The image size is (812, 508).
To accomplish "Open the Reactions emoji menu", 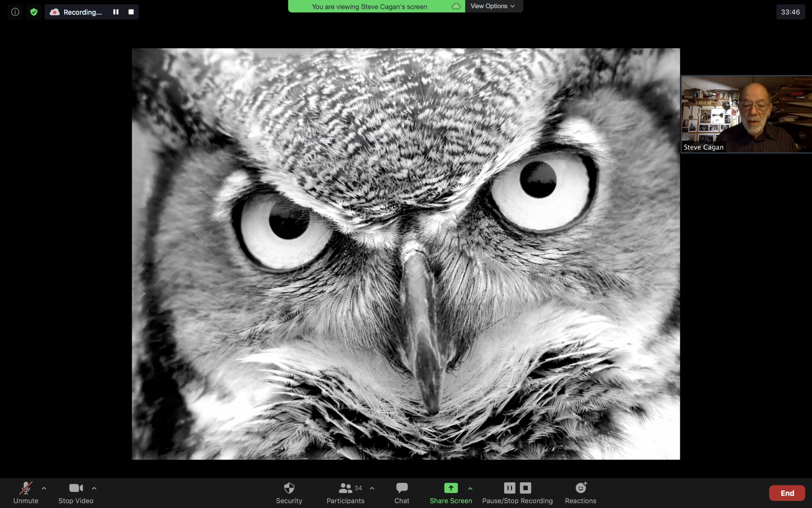I will pos(581,492).
